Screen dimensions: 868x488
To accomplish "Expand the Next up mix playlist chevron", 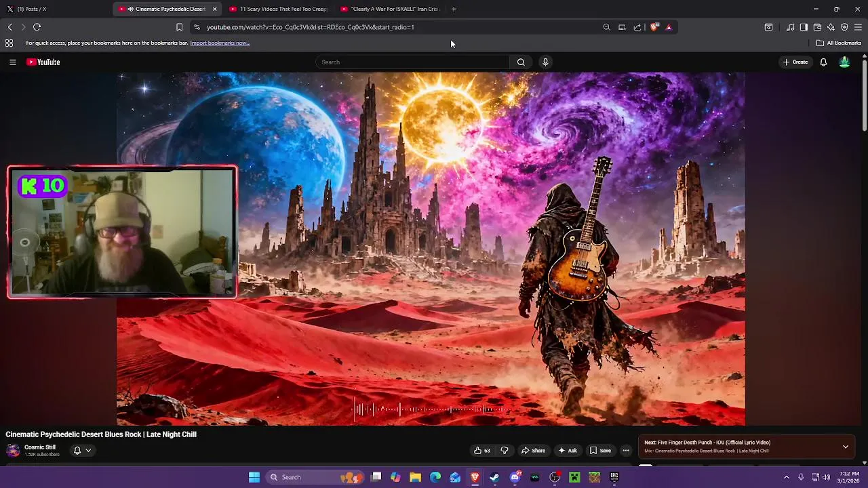I will (x=846, y=447).
